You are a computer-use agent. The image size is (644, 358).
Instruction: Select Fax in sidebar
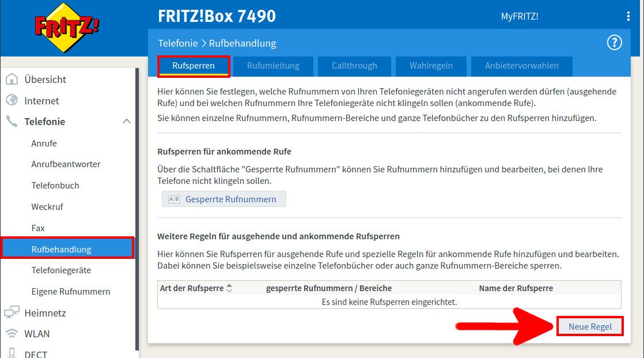click(x=38, y=228)
